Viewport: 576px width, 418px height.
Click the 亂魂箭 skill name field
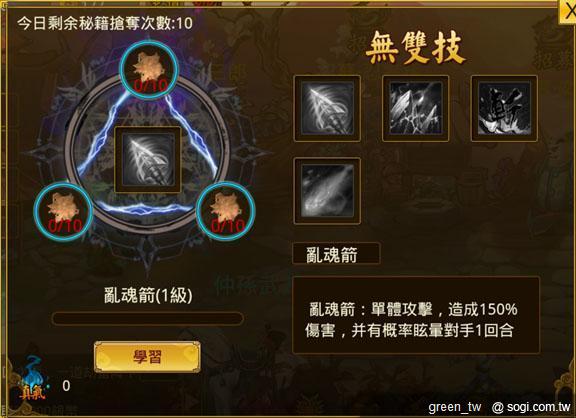[336, 254]
